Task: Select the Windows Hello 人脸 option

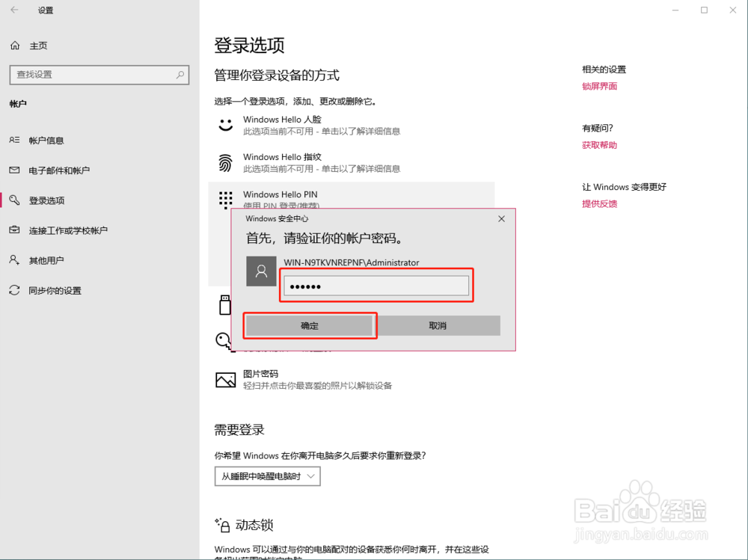Action: [x=352, y=125]
